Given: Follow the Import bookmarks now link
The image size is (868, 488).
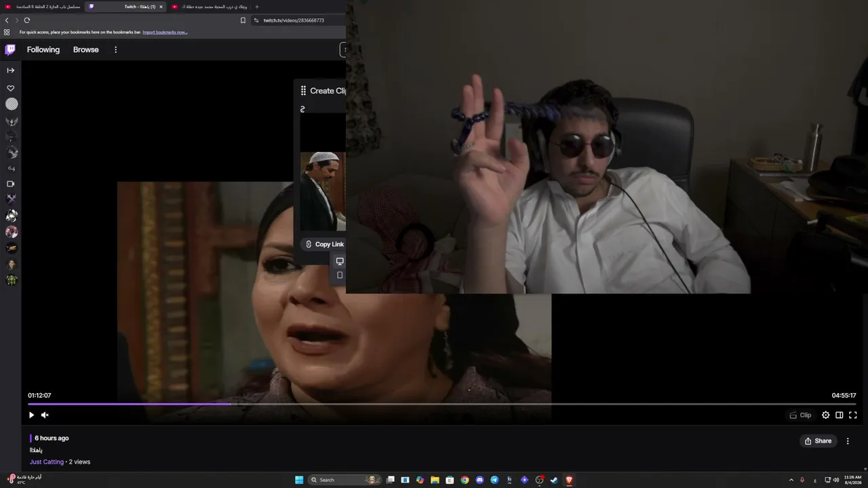Looking at the screenshot, I should click(x=165, y=32).
